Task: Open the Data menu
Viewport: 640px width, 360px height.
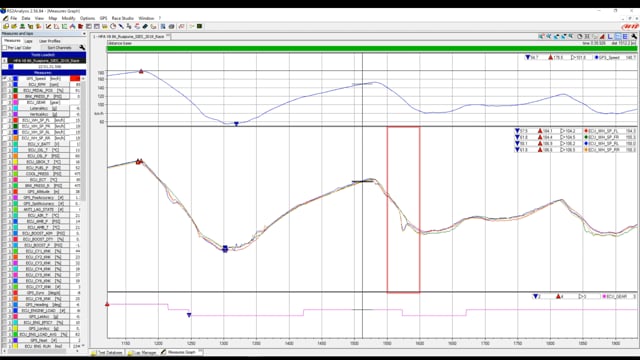Action: tap(26, 18)
